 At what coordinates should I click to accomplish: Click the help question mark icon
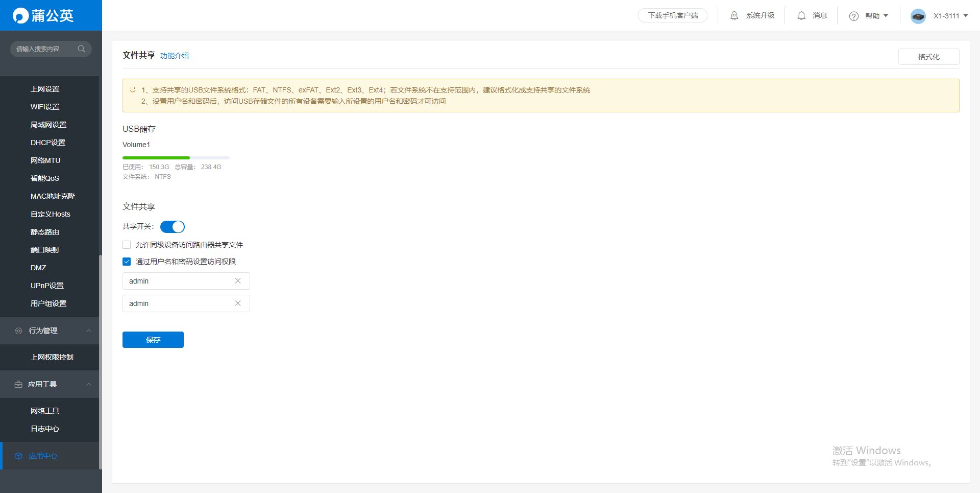point(854,16)
